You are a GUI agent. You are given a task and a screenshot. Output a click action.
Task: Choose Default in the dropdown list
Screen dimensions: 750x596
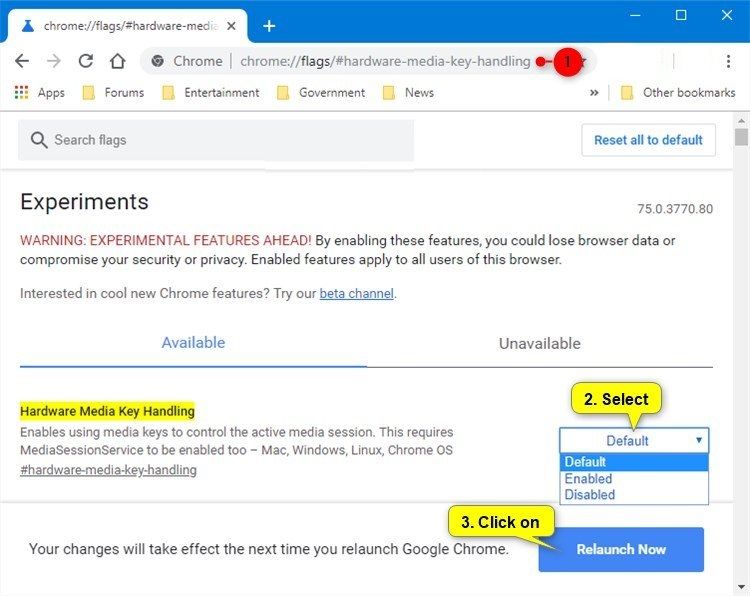pyautogui.click(x=634, y=462)
